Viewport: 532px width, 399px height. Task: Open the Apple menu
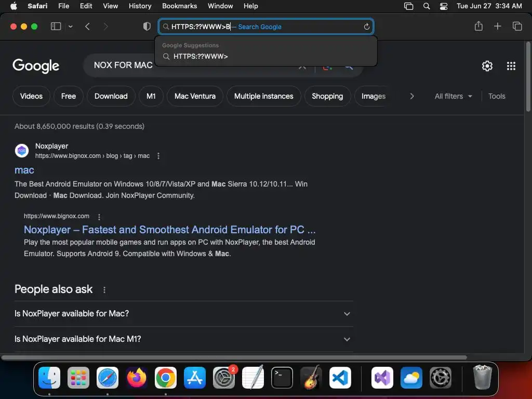click(14, 6)
